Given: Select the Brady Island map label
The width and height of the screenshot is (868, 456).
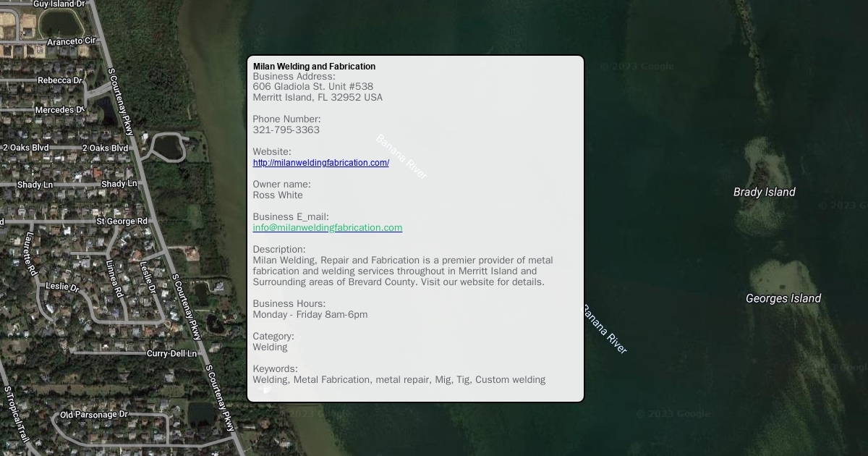Looking at the screenshot, I should (764, 193).
